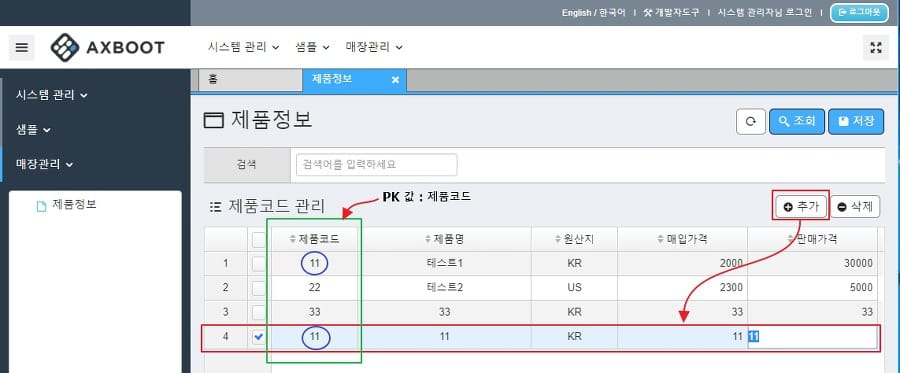Sort by 제품코드 column
900x373 pixels.
315,239
